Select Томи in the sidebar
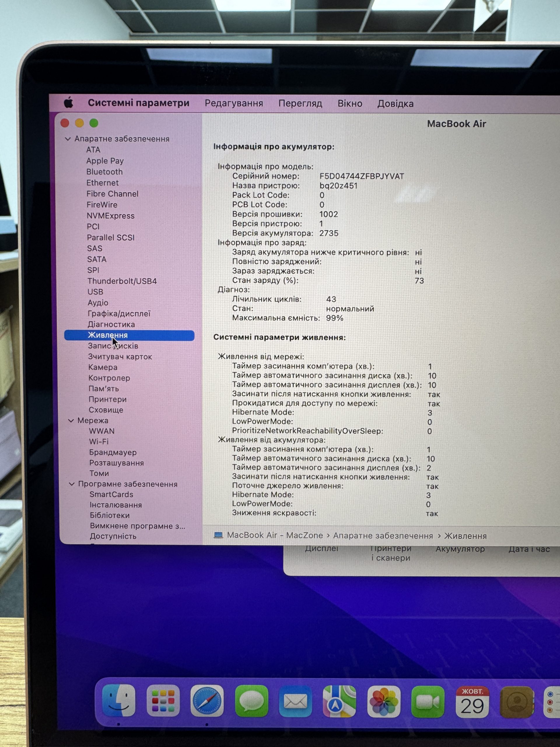Viewport: 560px width, 747px height. [99, 473]
